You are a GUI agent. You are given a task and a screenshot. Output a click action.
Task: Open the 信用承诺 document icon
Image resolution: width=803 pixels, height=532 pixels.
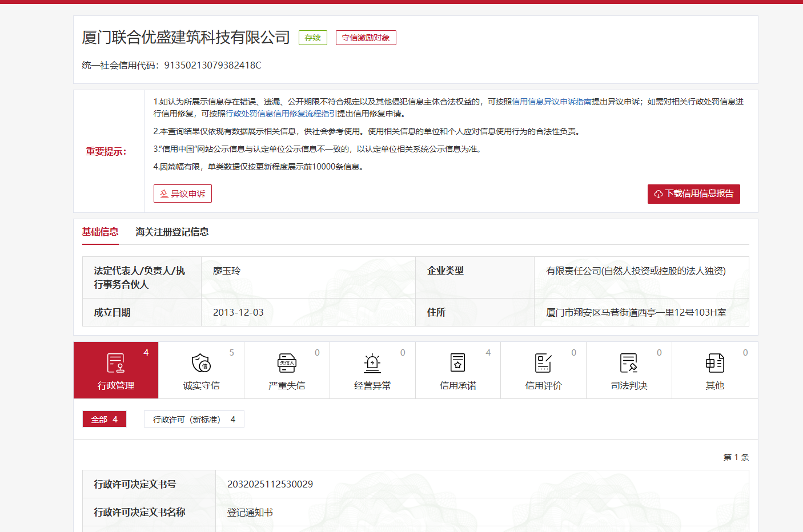(457, 363)
